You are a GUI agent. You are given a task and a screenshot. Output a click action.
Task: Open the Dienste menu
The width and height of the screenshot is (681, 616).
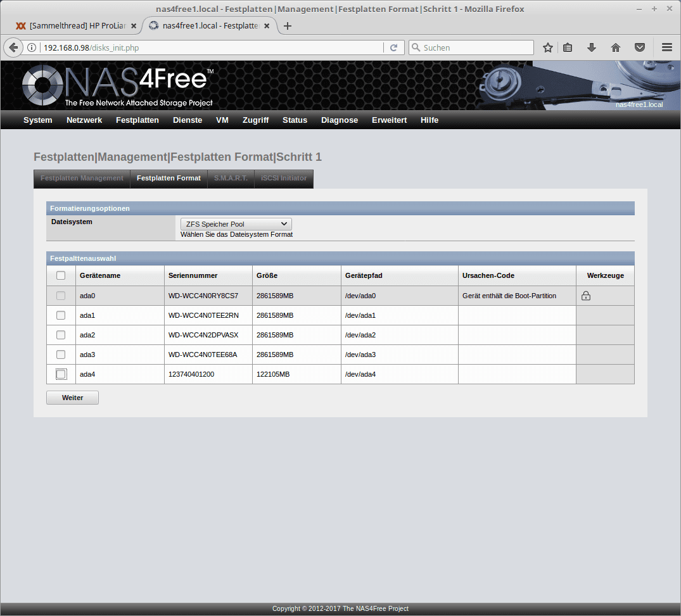188,120
